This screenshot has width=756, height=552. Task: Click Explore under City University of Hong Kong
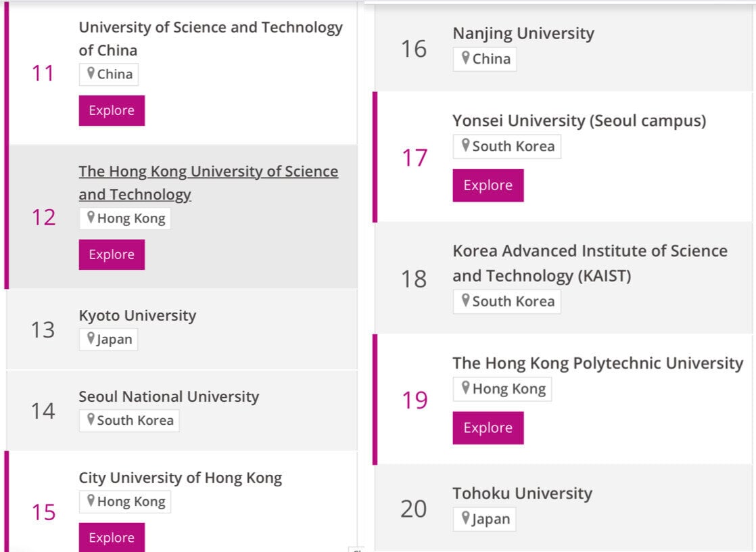112,537
